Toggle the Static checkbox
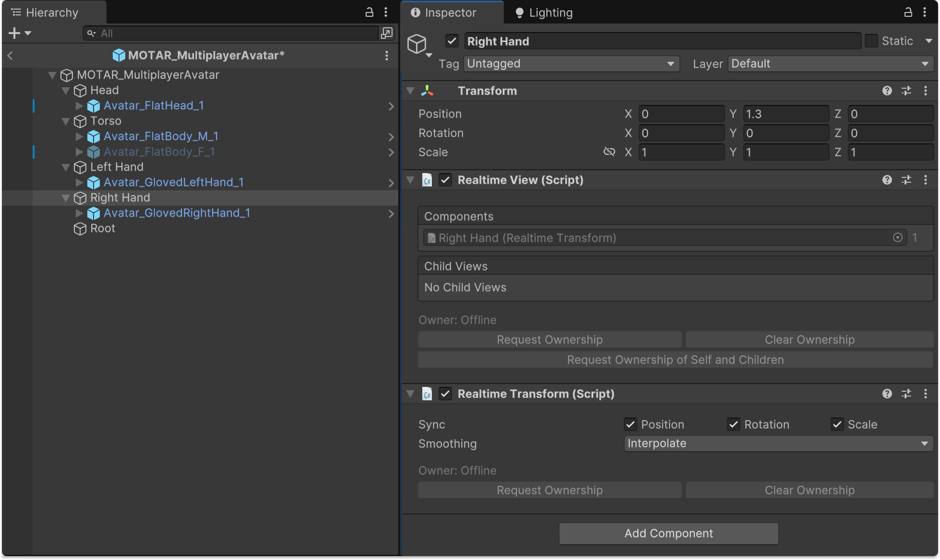 coord(871,41)
